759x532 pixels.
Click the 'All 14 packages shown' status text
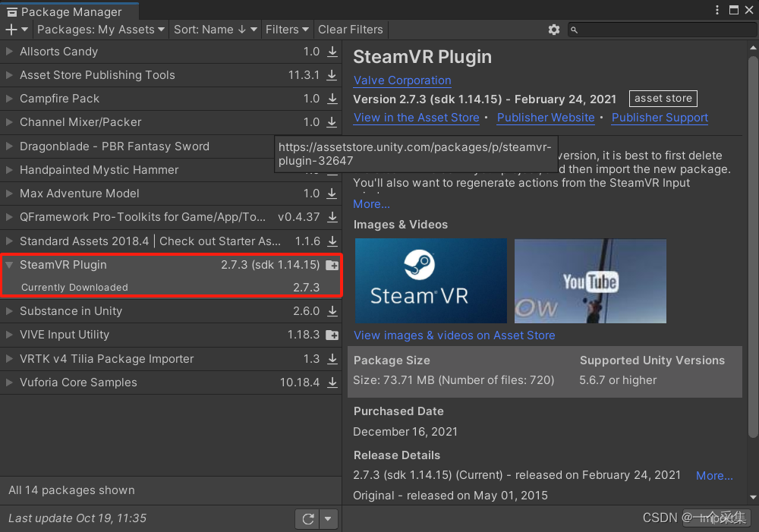(x=71, y=490)
